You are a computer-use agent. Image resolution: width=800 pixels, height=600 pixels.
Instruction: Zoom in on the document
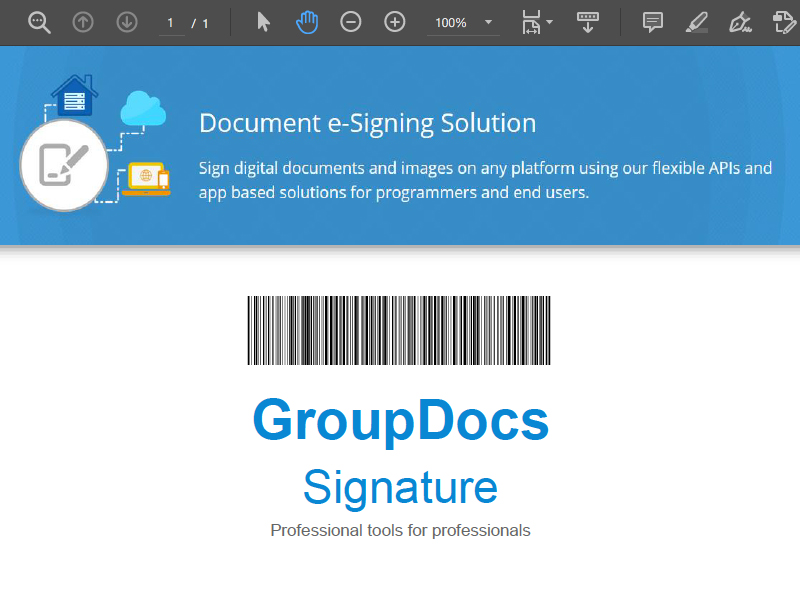pos(394,21)
